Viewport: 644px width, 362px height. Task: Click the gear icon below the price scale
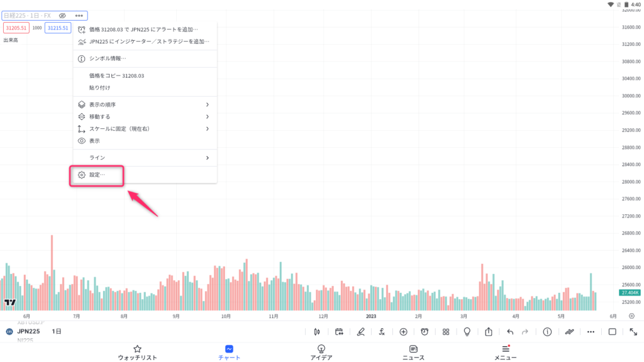(631, 316)
